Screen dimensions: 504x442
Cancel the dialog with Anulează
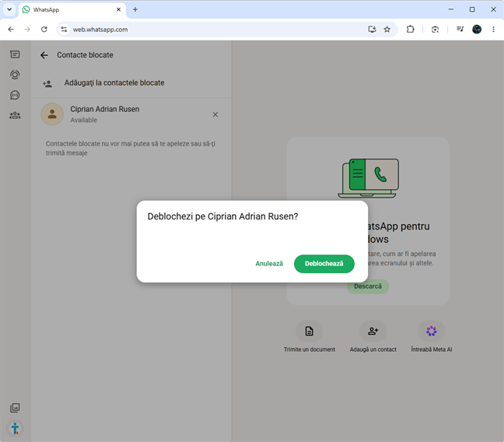[269, 264]
